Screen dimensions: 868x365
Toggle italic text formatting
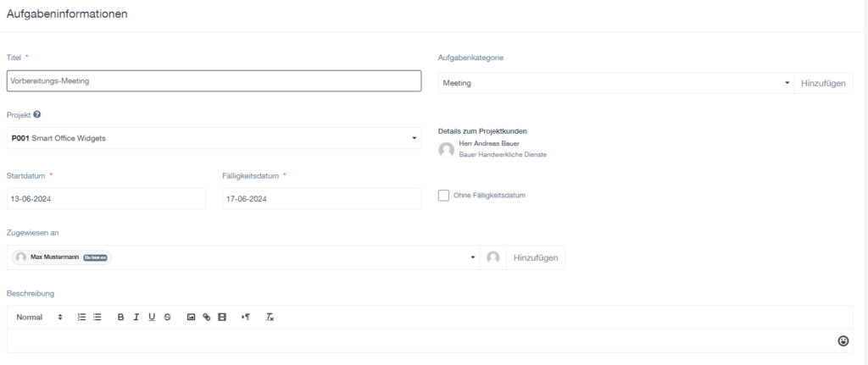pos(136,317)
